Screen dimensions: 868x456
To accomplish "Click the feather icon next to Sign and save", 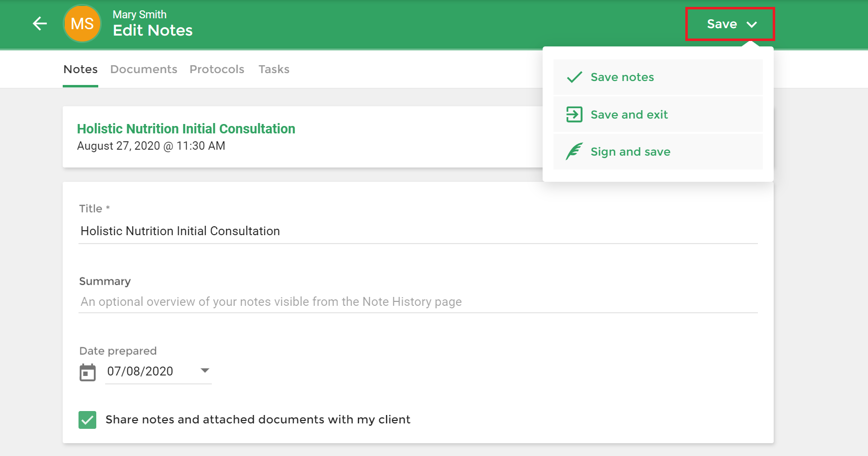I will click(574, 152).
